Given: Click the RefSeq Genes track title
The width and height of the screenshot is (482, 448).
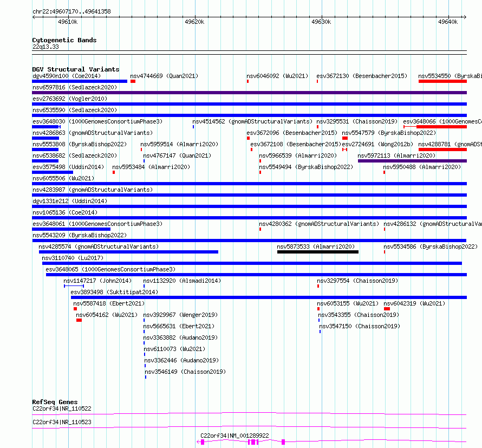Looking at the screenshot, I should point(55,402).
